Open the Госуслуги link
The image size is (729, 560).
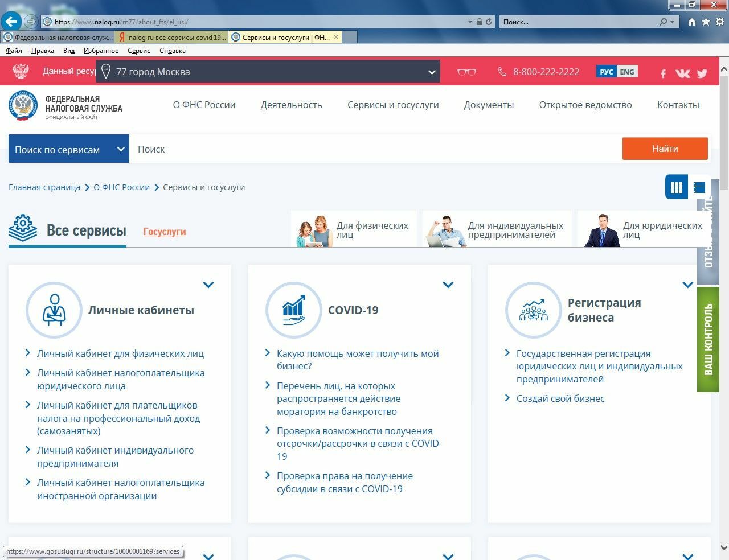[165, 232]
